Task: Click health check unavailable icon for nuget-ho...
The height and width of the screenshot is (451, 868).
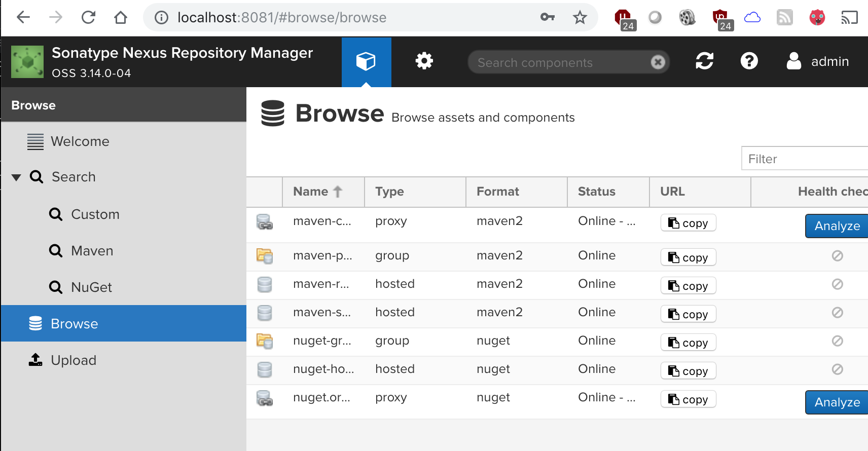Action: click(838, 369)
